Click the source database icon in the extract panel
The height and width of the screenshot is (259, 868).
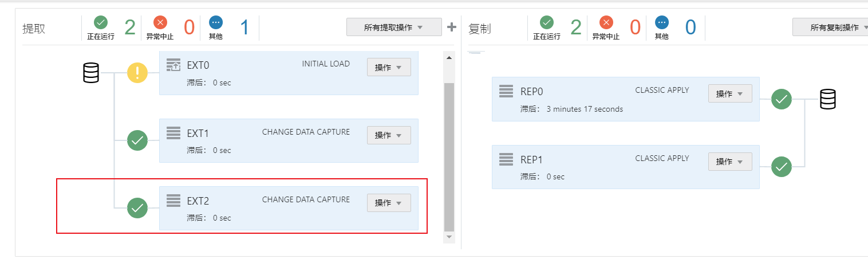91,73
